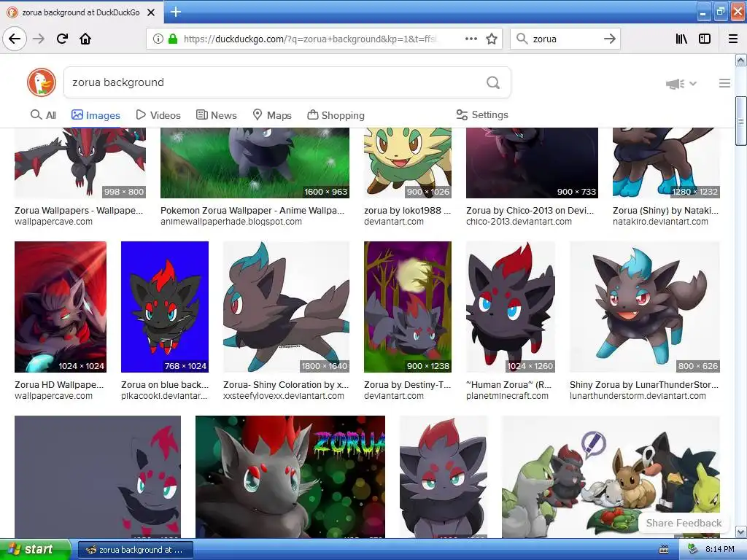
Task: Click the lunarthunderstorm.deviantart.com source link
Action: (x=638, y=396)
